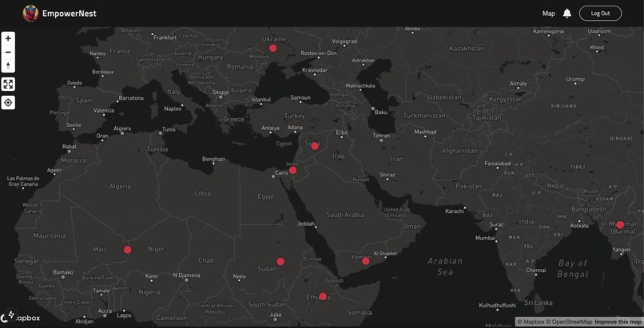Click the Arabian Sea label
Screen dimensions: 644x328
point(445,267)
